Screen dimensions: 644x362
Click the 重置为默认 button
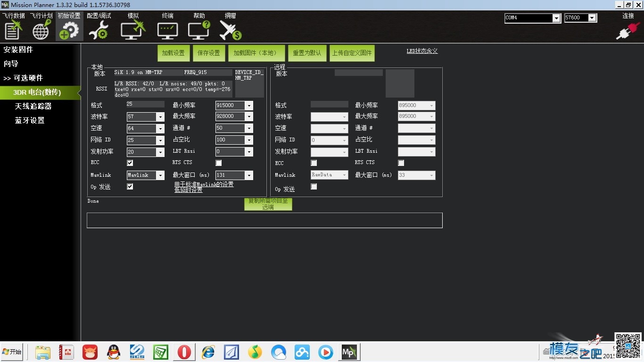coord(307,53)
